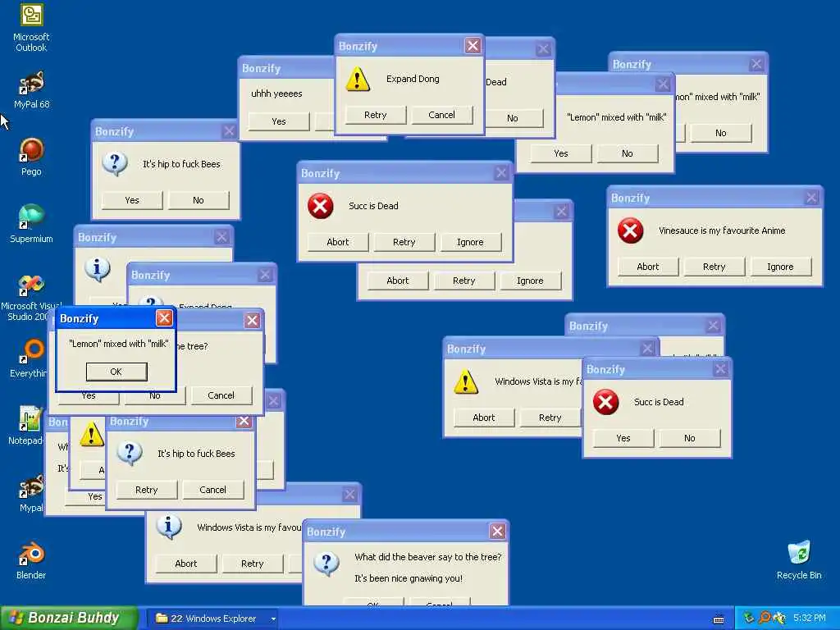Viewport: 840px width, 630px height.
Task: Click the safely remove hardware tray icon
Action: click(749, 619)
